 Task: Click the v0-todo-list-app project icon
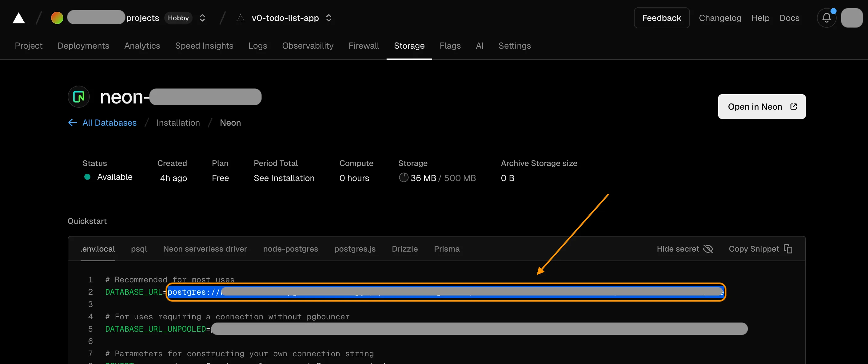[x=240, y=18]
